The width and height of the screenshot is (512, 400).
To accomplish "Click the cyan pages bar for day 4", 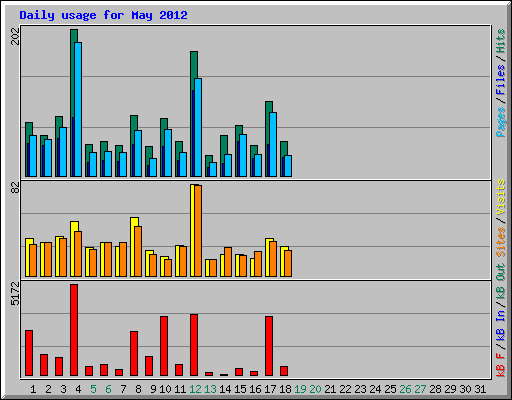I will tap(78, 109).
